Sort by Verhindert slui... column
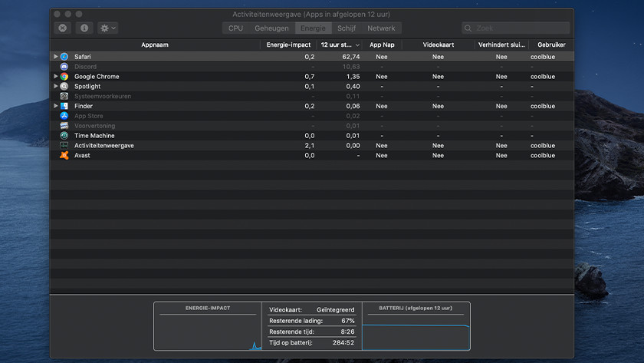644x363 pixels. tap(501, 45)
